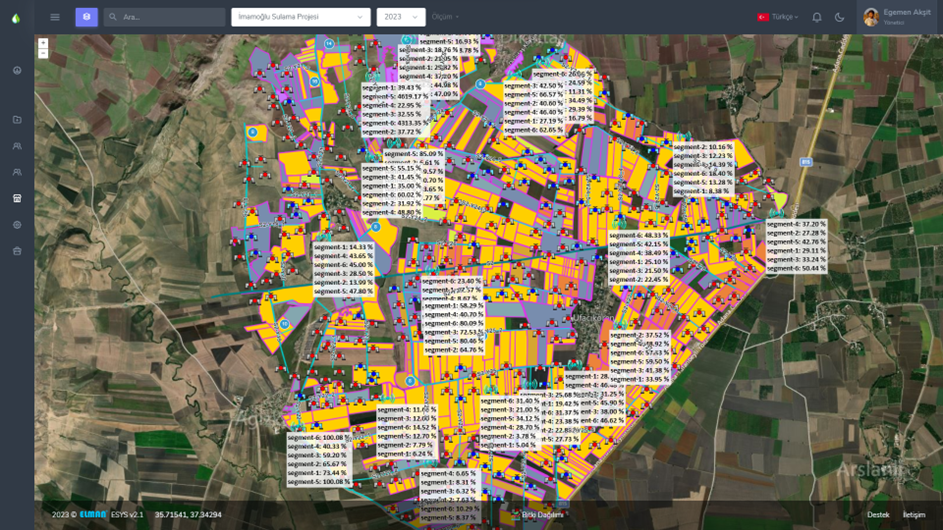The image size is (943, 530).
Task: Click the label 'segment-6: 31.40 %'
Action: coord(510,401)
